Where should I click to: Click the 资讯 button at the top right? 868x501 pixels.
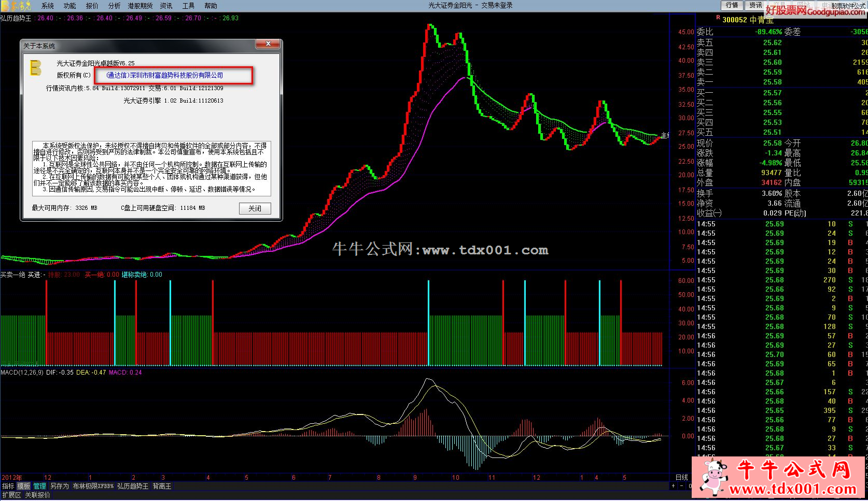click(x=755, y=5)
